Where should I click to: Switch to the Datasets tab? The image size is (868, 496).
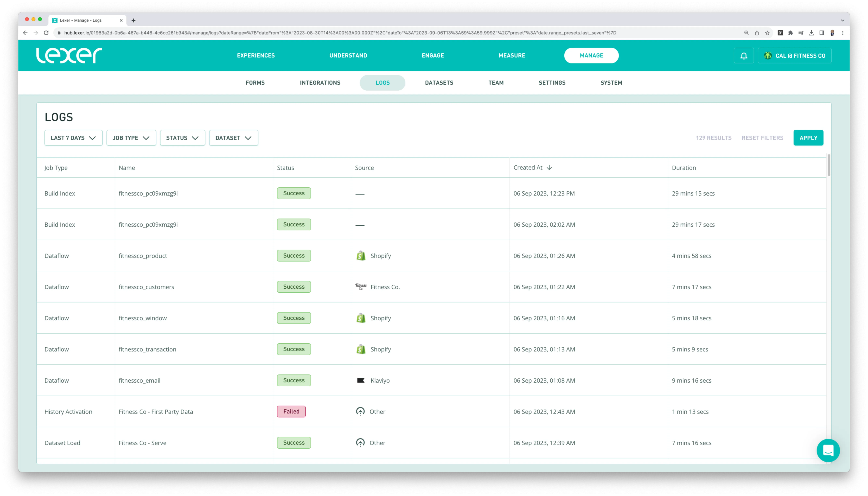[439, 83]
